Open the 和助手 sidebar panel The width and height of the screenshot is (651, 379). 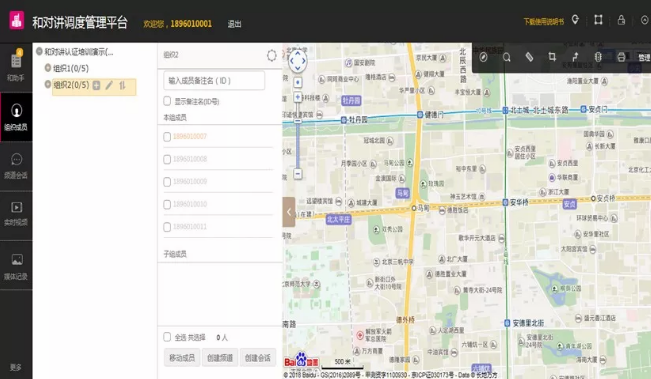16,67
